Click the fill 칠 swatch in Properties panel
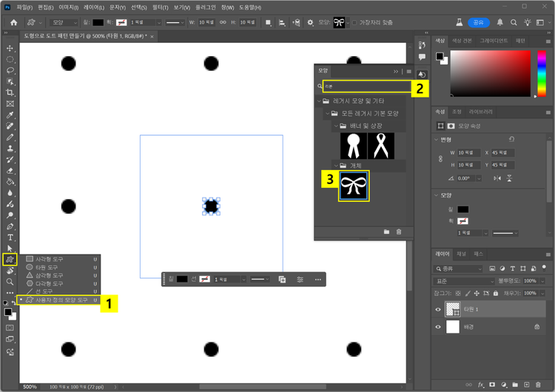The height and width of the screenshot is (392, 555). [x=463, y=209]
